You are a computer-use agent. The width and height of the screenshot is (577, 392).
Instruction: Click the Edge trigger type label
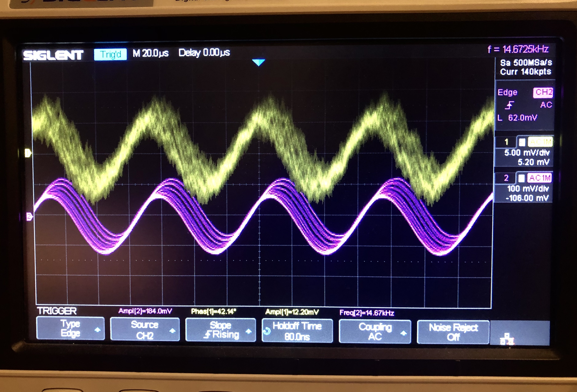(x=507, y=92)
